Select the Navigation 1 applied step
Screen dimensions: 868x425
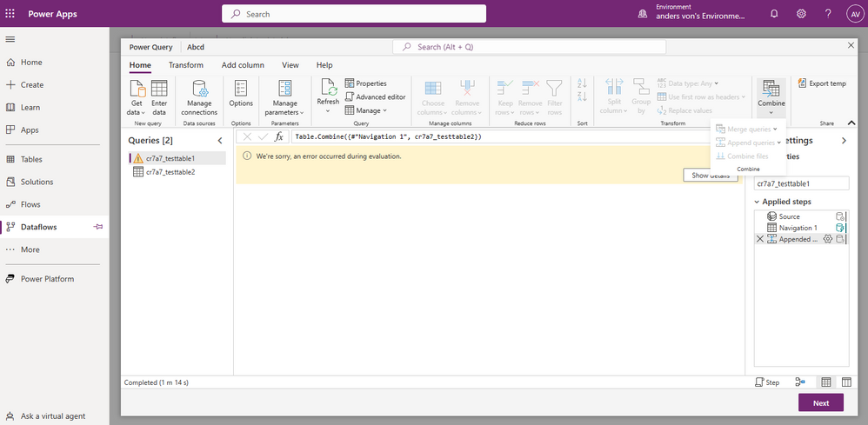[800, 228]
